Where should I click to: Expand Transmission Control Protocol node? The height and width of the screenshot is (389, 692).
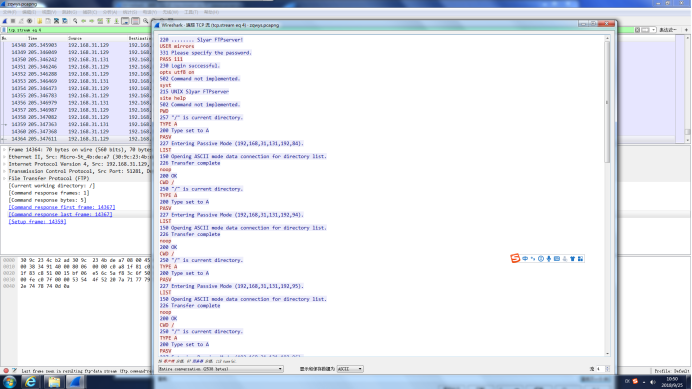tap(4, 171)
